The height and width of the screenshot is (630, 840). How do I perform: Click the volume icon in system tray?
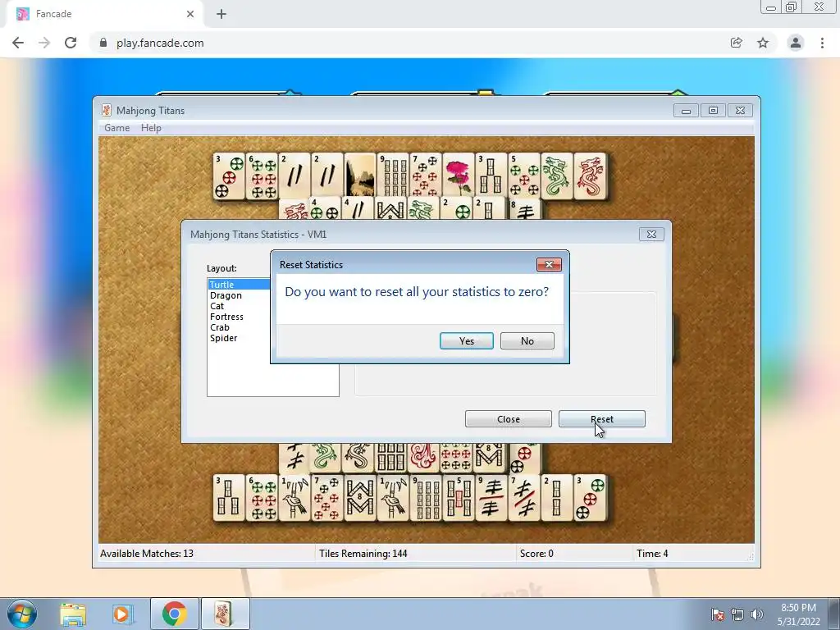pyautogui.click(x=756, y=614)
